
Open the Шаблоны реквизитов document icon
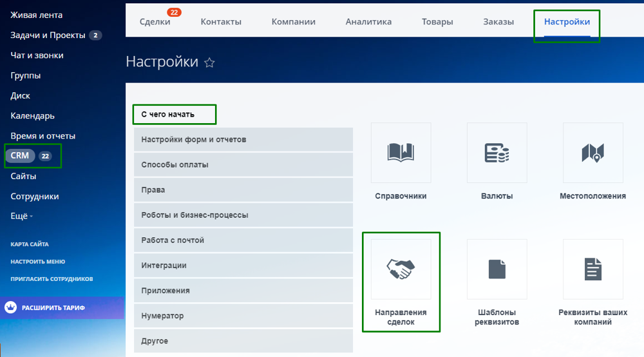[497, 269]
